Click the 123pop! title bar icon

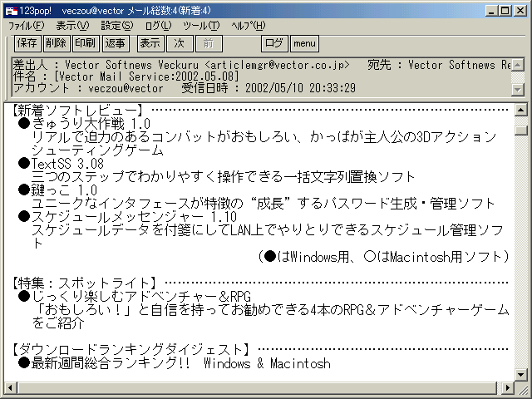[x=12, y=11]
